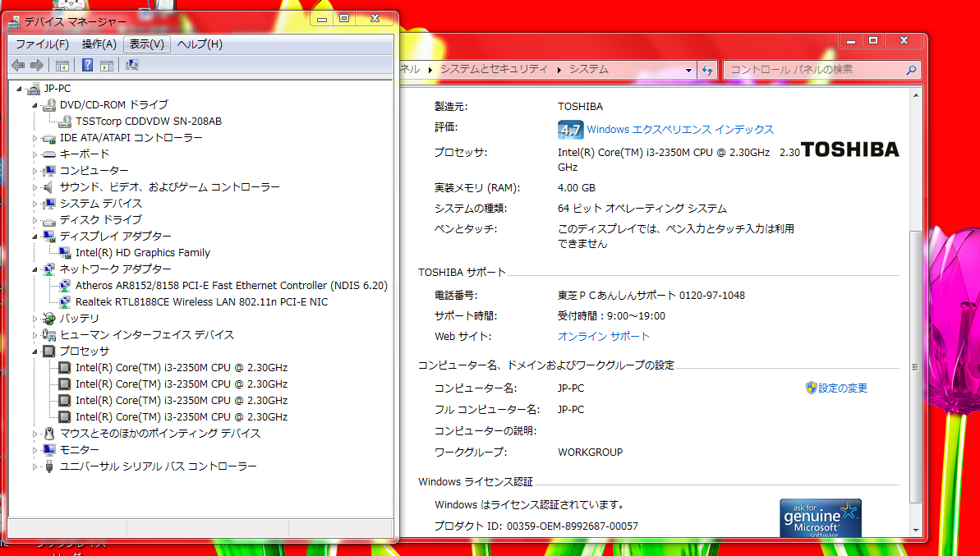The image size is (980, 556).
Task: Go back with the Device Manager back arrow
Action: pos(18,65)
